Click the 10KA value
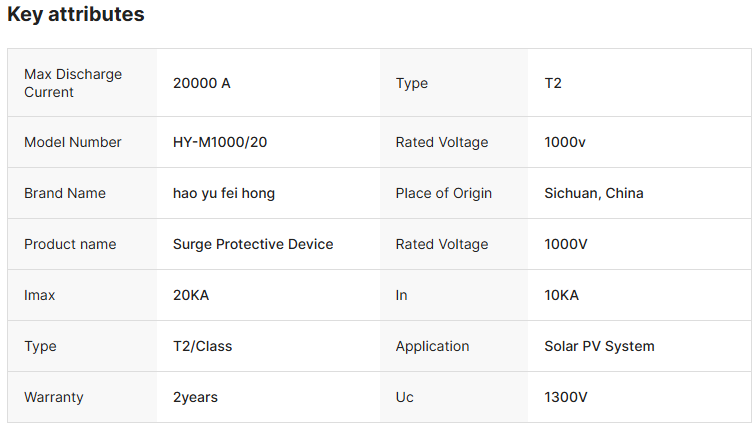The image size is (752, 426). [x=562, y=295]
